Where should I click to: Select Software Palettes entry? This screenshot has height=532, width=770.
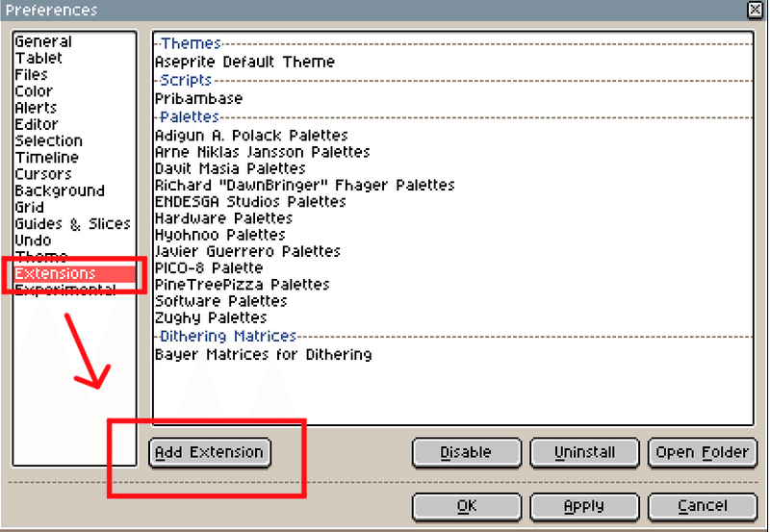(453, 301)
